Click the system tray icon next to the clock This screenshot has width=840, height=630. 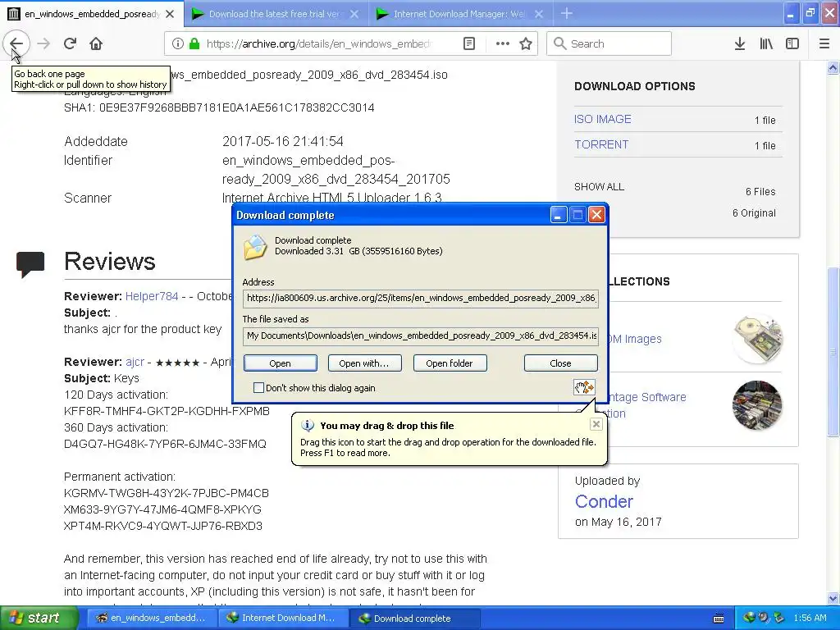(x=779, y=618)
